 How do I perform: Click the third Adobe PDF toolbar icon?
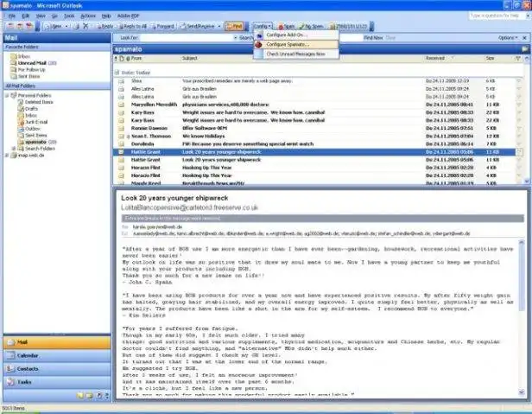click(x=29, y=26)
